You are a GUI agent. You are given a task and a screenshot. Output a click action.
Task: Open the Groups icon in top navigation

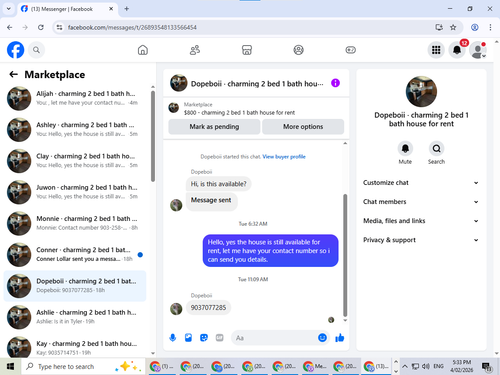[298, 50]
